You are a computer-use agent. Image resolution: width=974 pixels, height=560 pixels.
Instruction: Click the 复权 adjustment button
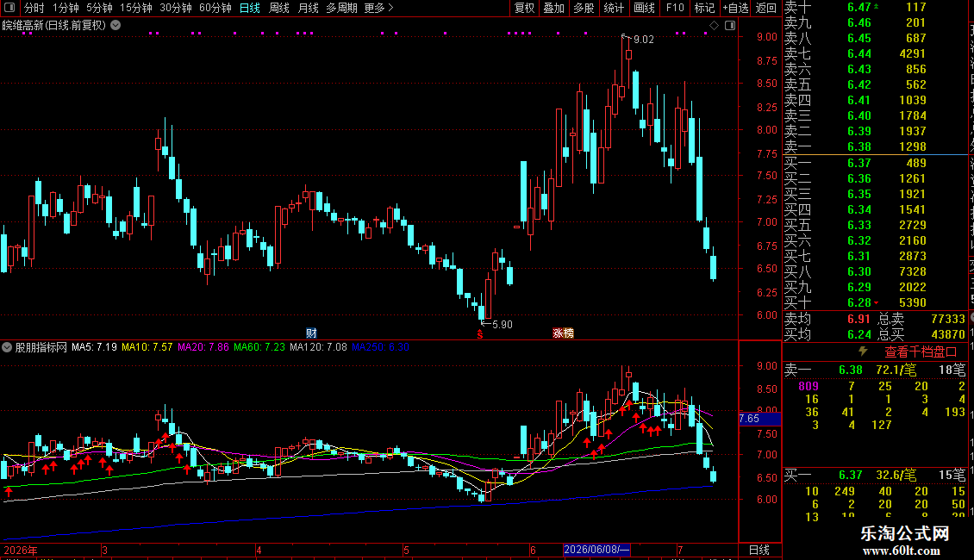[x=524, y=8]
